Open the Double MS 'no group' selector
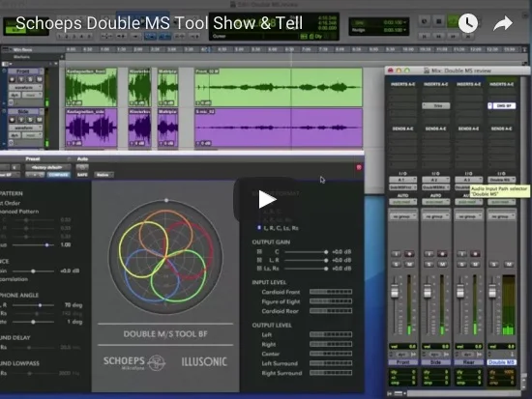The image size is (532, 399). pyautogui.click(x=501, y=216)
